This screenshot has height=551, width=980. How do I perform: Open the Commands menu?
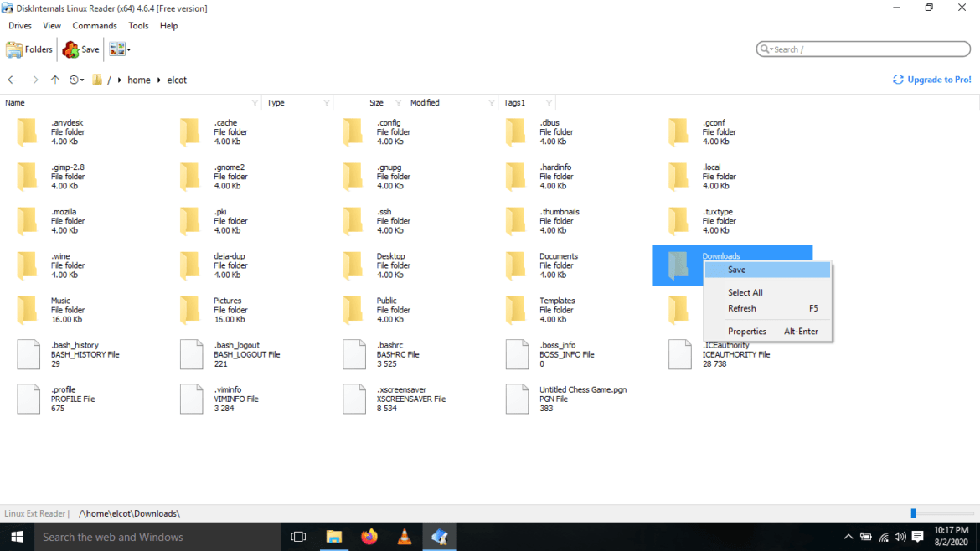click(94, 25)
